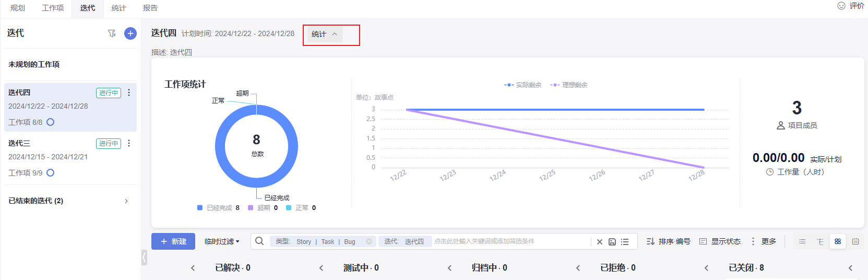Click the 项目成员 person icon
The image size is (868, 280).
781,125
